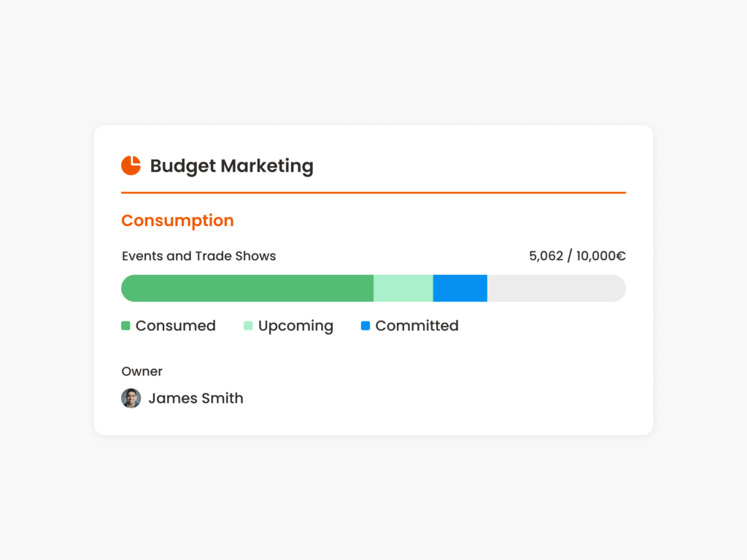Click the blue committed bar segment
Screen dimensions: 747x560
click(x=460, y=288)
